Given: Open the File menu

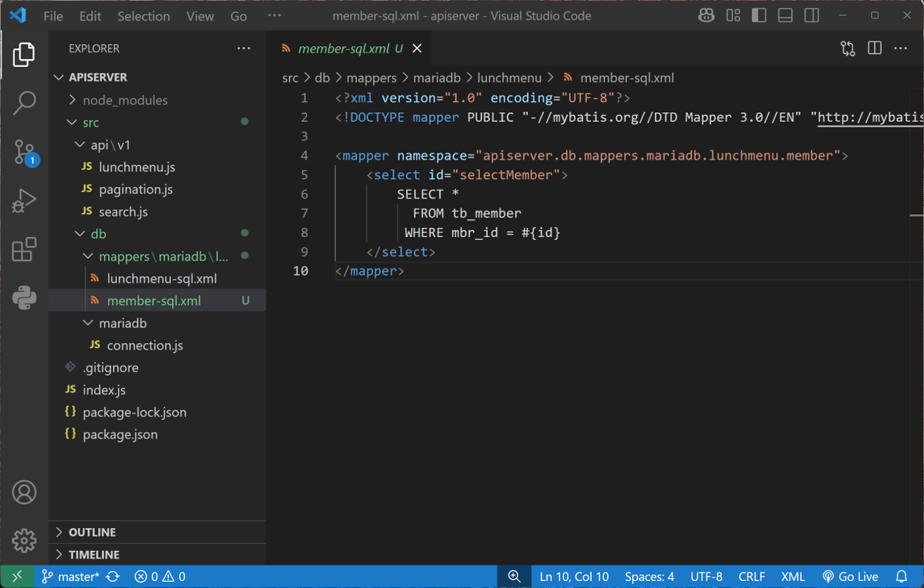Looking at the screenshot, I should 53,16.
